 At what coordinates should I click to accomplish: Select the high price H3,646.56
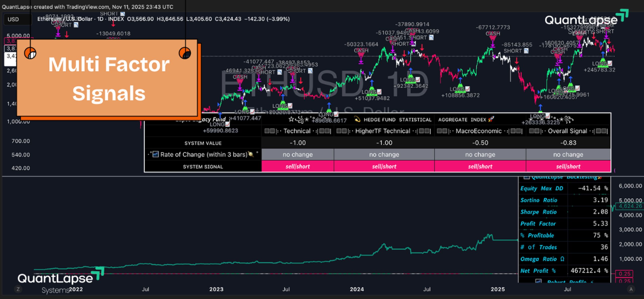point(170,19)
